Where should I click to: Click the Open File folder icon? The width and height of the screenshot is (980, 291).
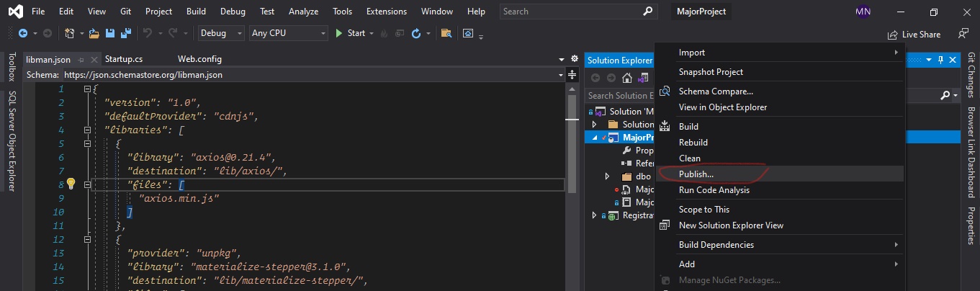point(94,33)
